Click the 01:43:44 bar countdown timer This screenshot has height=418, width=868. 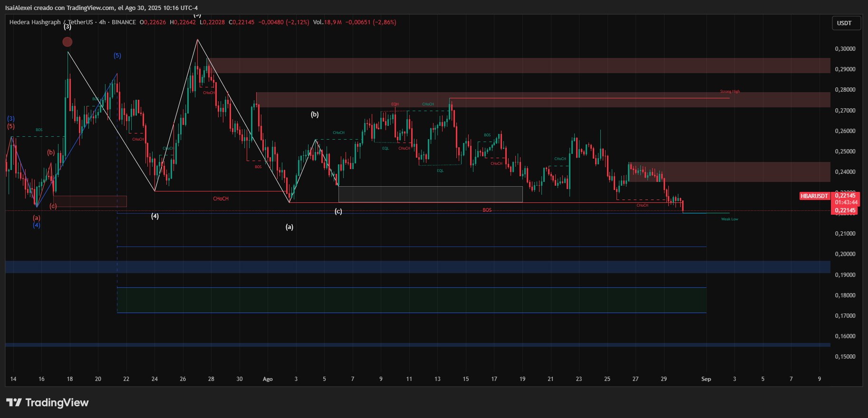pyautogui.click(x=846, y=202)
